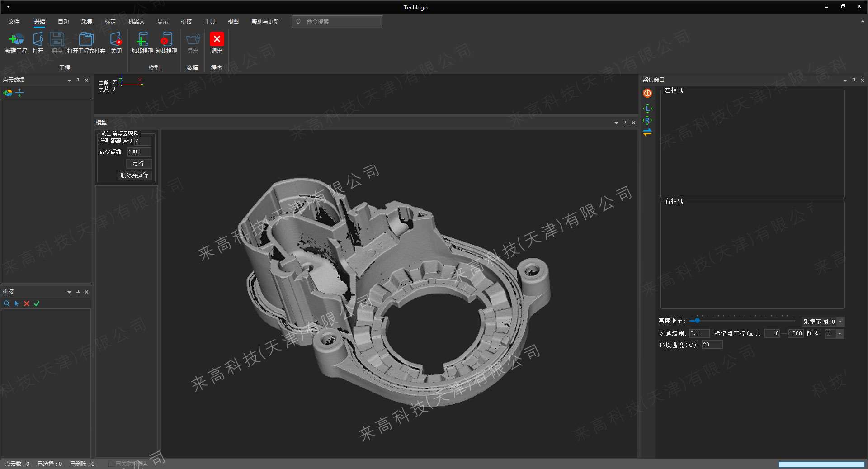Click the green checkmark in stitching panel

tap(37, 303)
